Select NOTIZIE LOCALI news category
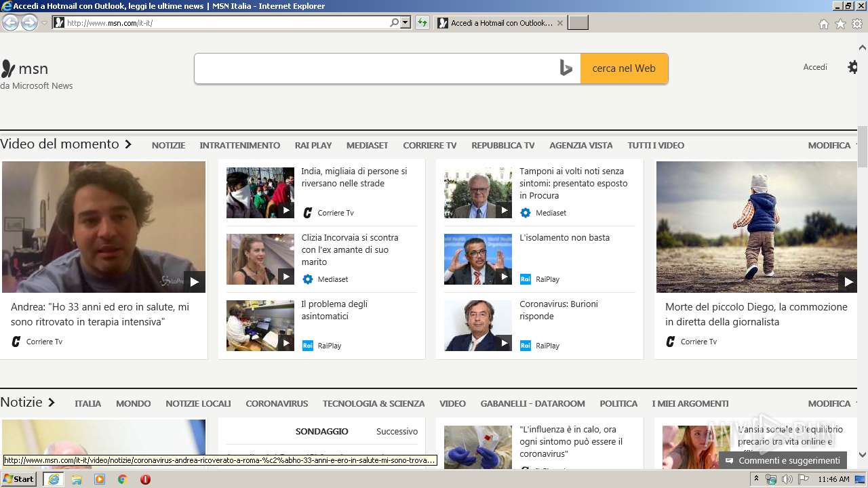 click(x=198, y=403)
